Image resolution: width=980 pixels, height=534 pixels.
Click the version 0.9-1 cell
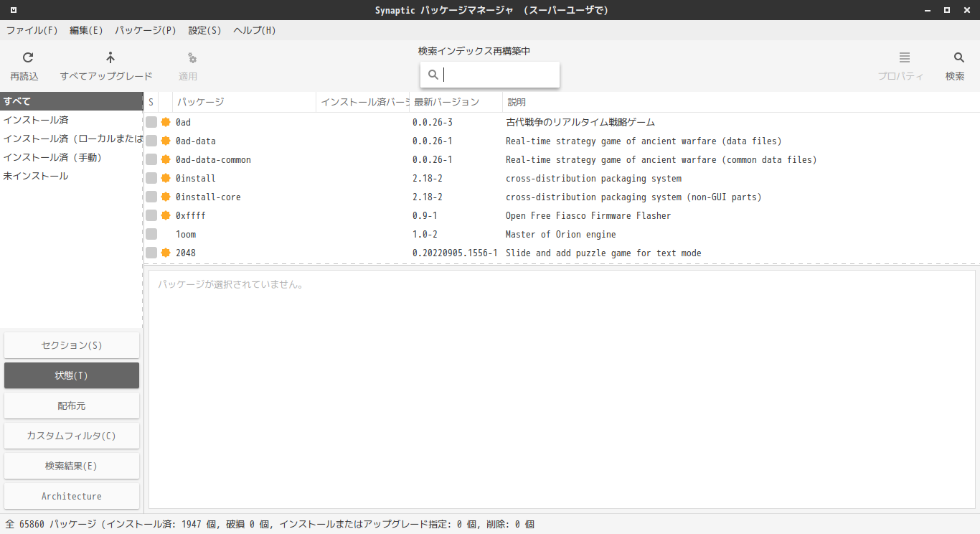click(425, 215)
